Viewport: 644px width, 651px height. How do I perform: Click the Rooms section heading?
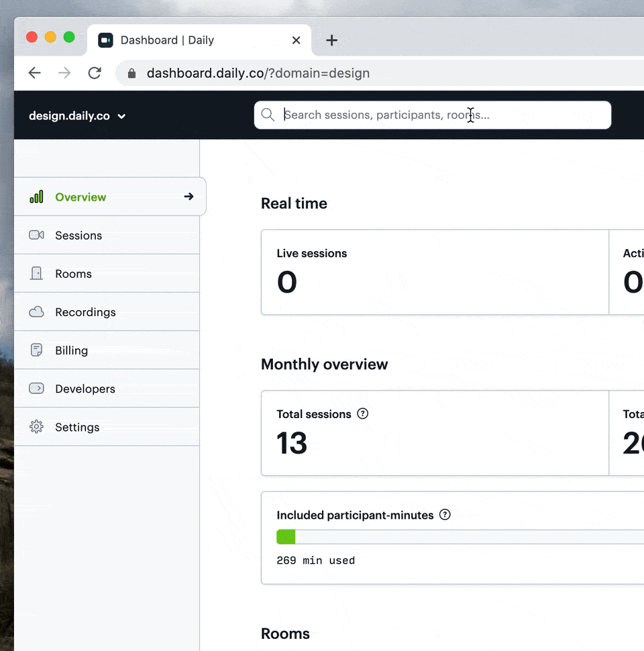coord(285,634)
